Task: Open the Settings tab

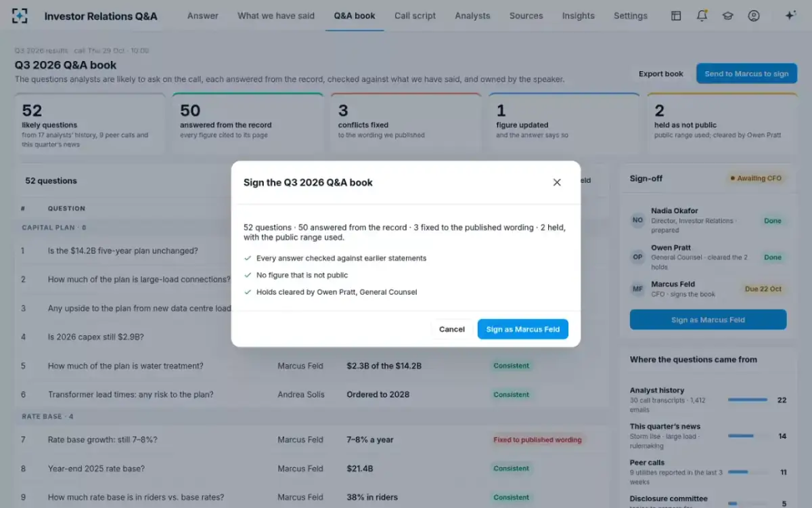Action: pos(631,16)
